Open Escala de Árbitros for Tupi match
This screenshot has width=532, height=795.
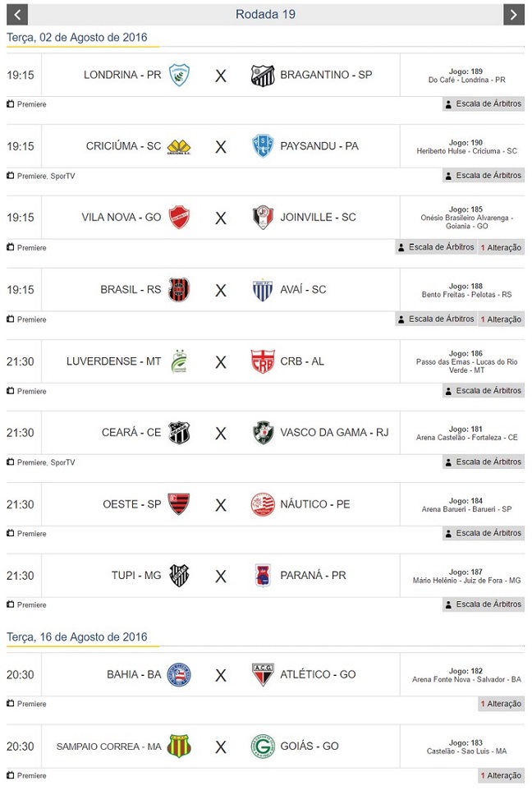coord(484,604)
